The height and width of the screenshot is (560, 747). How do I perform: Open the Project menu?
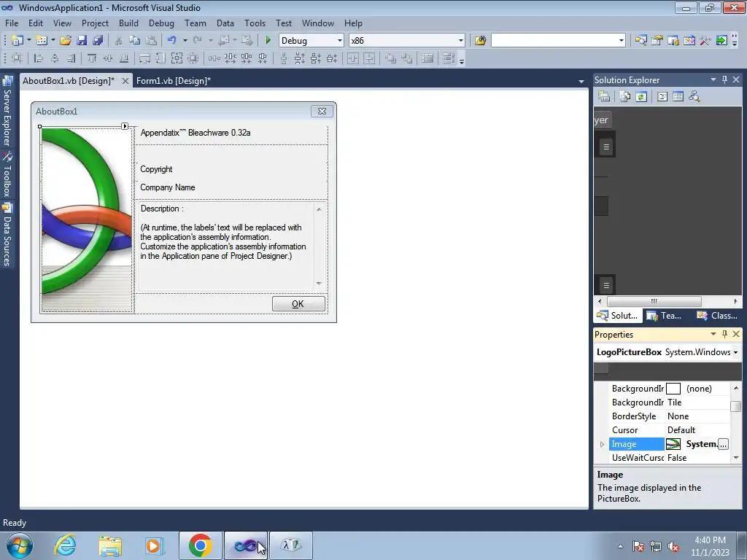click(x=95, y=23)
